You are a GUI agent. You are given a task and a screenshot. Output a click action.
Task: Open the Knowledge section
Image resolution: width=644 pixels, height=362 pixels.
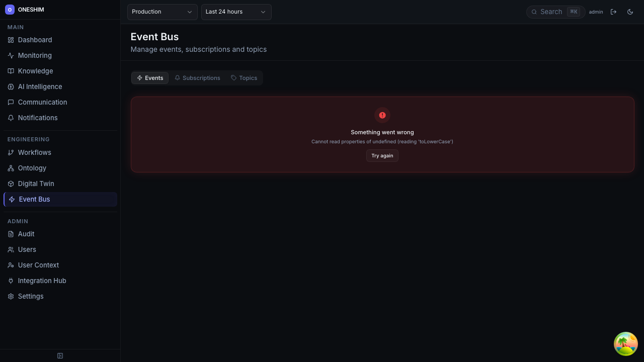(35, 71)
